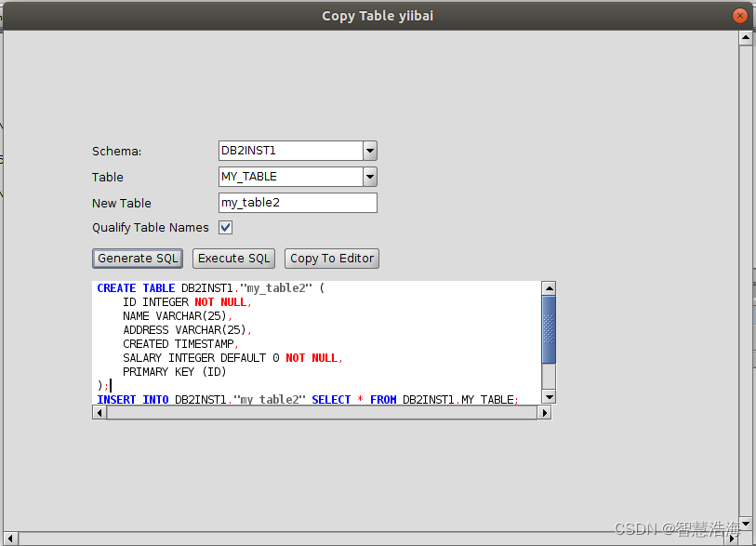Toggle the Qualify Table Names checkbox
The width and height of the screenshot is (756, 546).
224,227
